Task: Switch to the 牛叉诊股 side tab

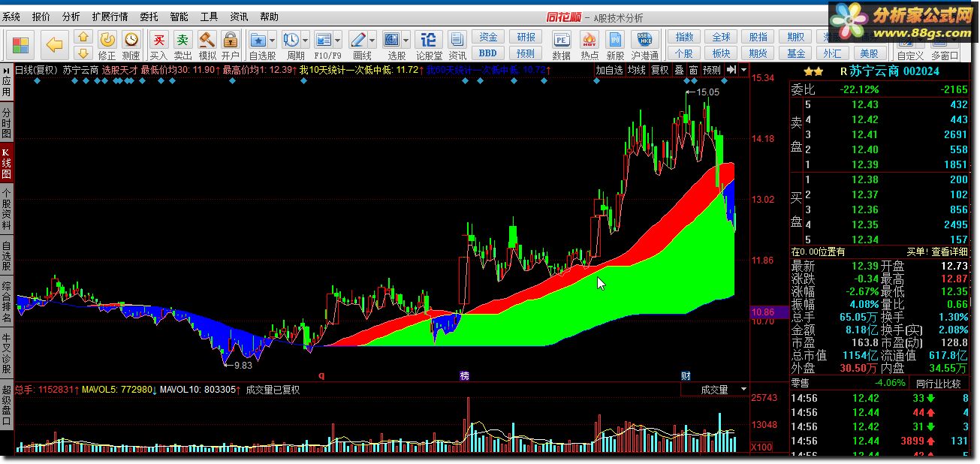Action: pos(7,353)
